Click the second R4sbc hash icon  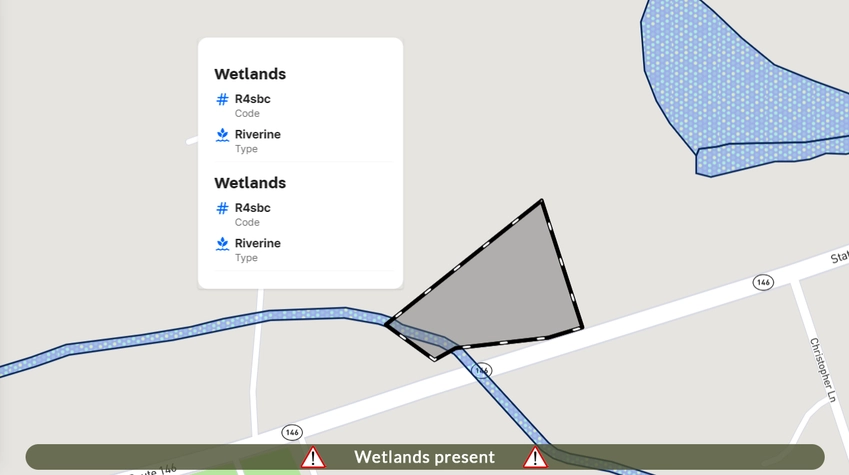pos(222,209)
